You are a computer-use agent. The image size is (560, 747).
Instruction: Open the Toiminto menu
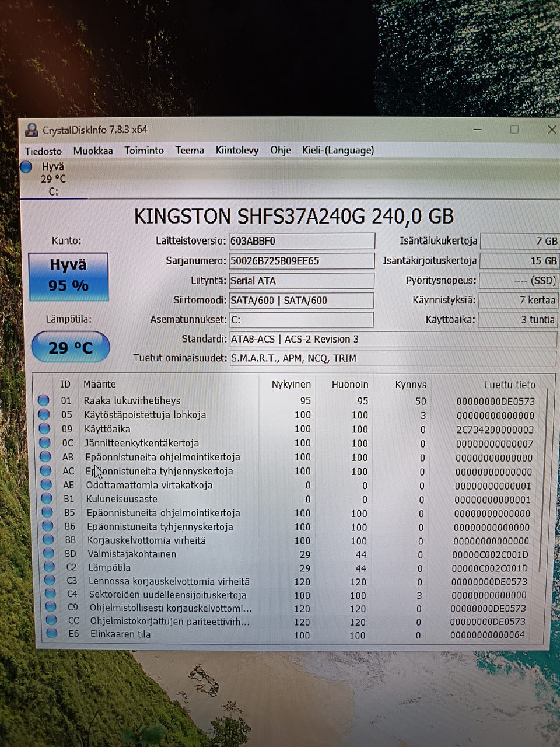pos(144,151)
